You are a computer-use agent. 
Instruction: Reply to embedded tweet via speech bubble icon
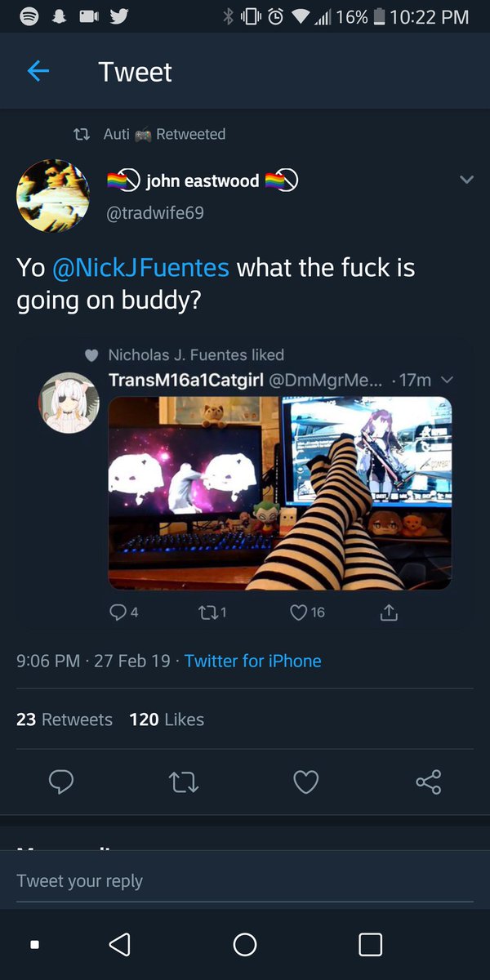[x=118, y=612]
